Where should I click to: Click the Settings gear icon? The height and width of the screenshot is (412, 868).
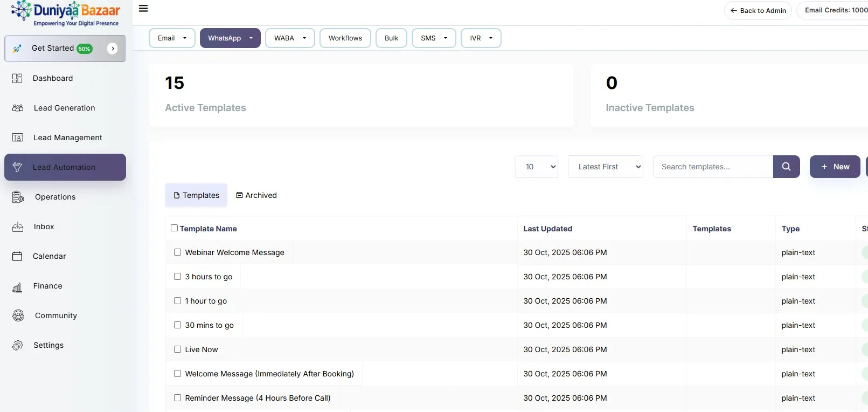(x=18, y=345)
